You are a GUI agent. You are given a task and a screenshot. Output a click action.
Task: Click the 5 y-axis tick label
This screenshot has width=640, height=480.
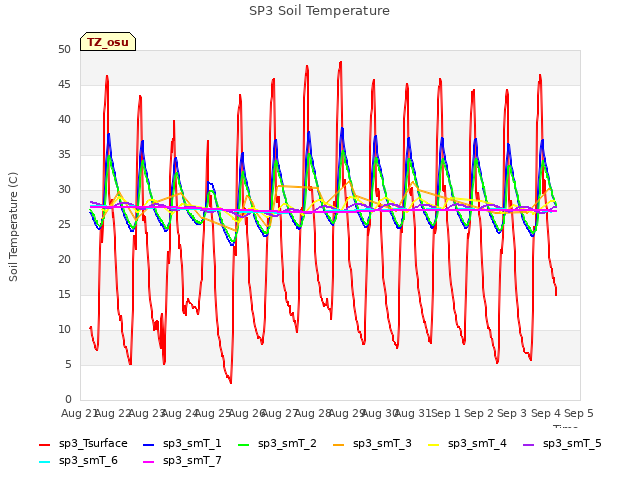coord(68,364)
